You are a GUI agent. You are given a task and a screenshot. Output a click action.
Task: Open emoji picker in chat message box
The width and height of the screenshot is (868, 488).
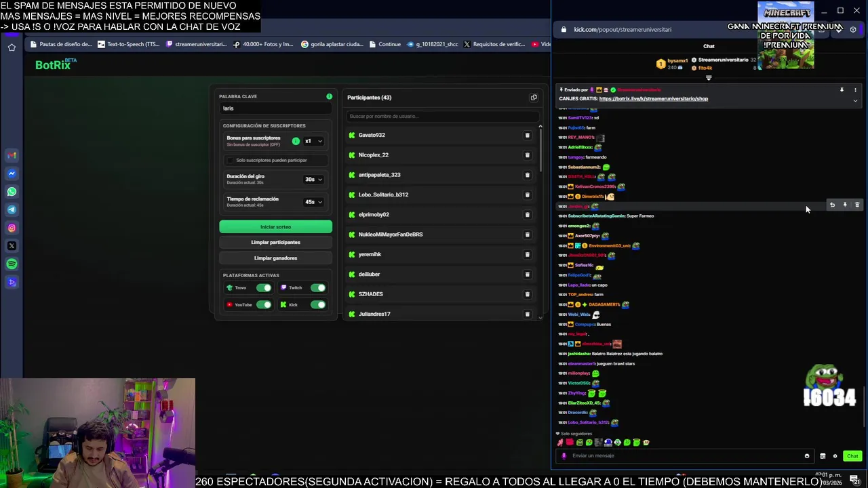[x=807, y=456]
